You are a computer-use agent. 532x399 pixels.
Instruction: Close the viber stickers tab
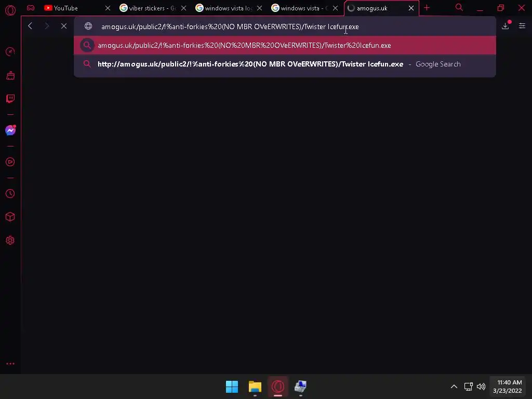(183, 8)
